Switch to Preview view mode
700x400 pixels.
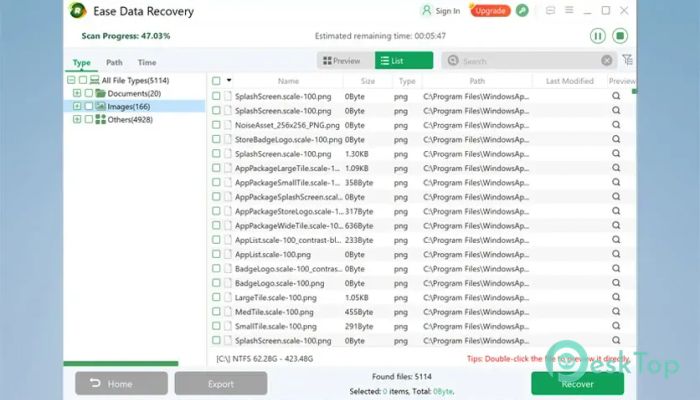click(346, 61)
